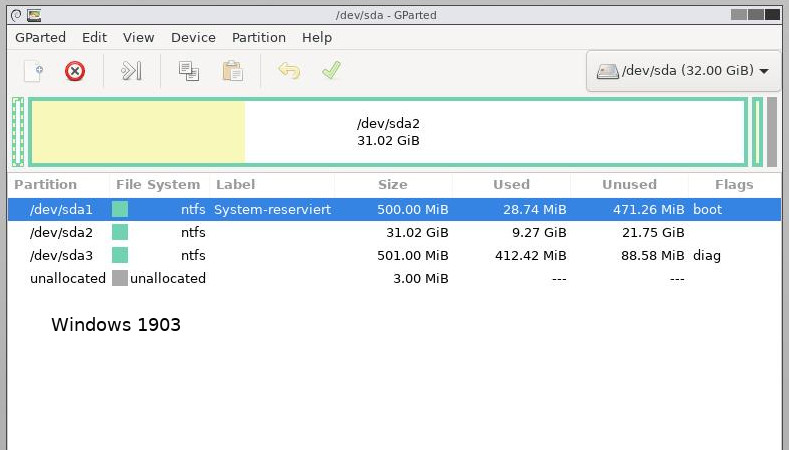Screen dimensions: 789x450
Task: Select the /dev/sda3 diag partition row
Action: coord(394,256)
